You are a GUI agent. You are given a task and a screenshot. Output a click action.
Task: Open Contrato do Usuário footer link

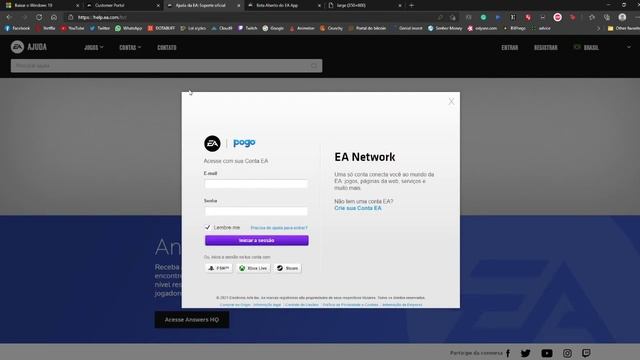coord(302,304)
